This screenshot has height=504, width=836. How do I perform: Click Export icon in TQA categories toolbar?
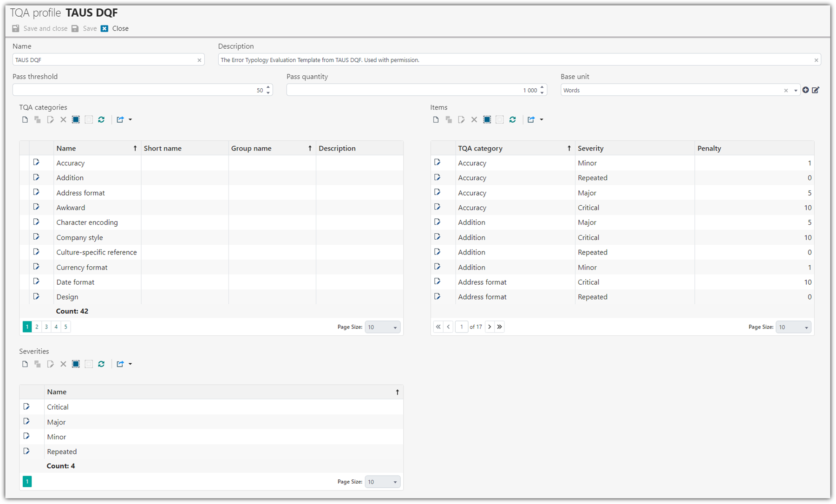pyautogui.click(x=120, y=120)
